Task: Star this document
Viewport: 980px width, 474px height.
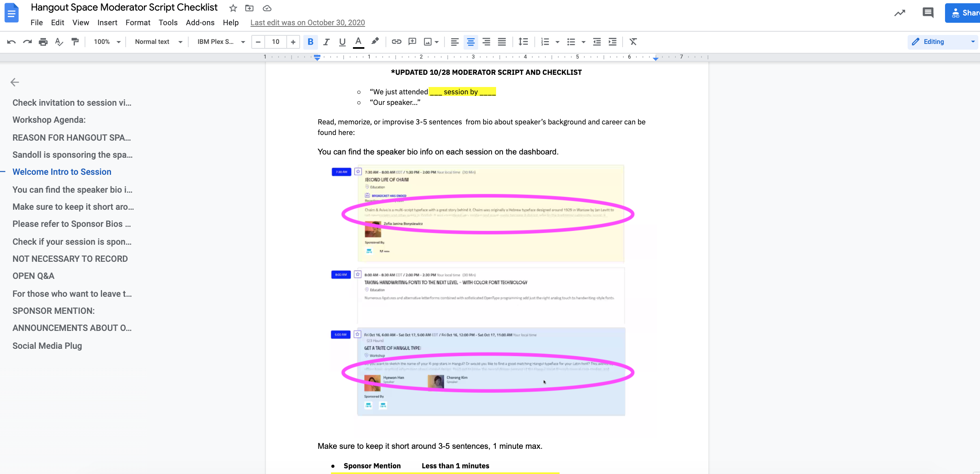Action: pyautogui.click(x=233, y=8)
